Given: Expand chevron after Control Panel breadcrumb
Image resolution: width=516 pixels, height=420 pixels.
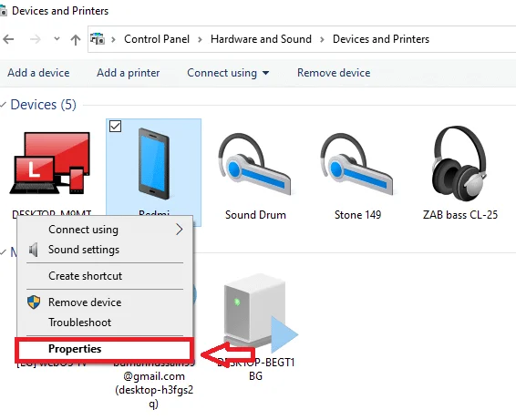Looking at the screenshot, I should click(200, 39).
